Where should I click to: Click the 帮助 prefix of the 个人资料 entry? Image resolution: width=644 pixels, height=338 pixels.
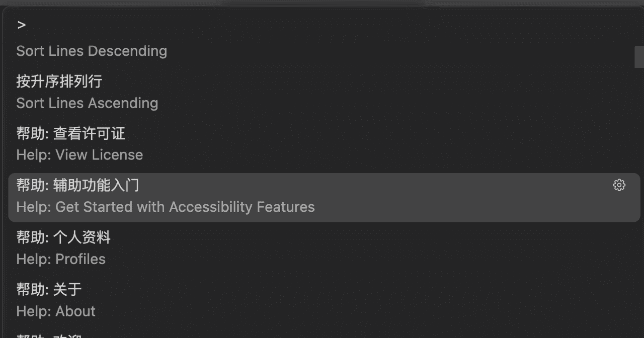pos(31,237)
